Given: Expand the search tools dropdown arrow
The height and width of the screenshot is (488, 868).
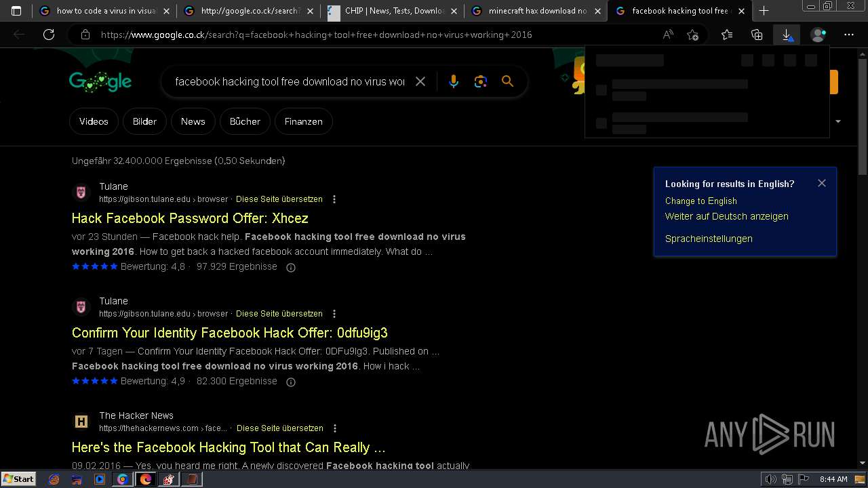Looking at the screenshot, I should [838, 121].
